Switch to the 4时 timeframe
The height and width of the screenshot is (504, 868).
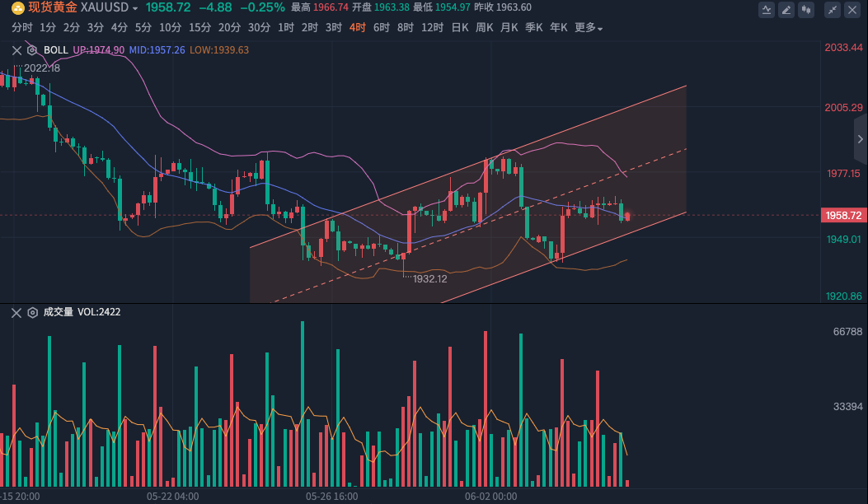[357, 27]
